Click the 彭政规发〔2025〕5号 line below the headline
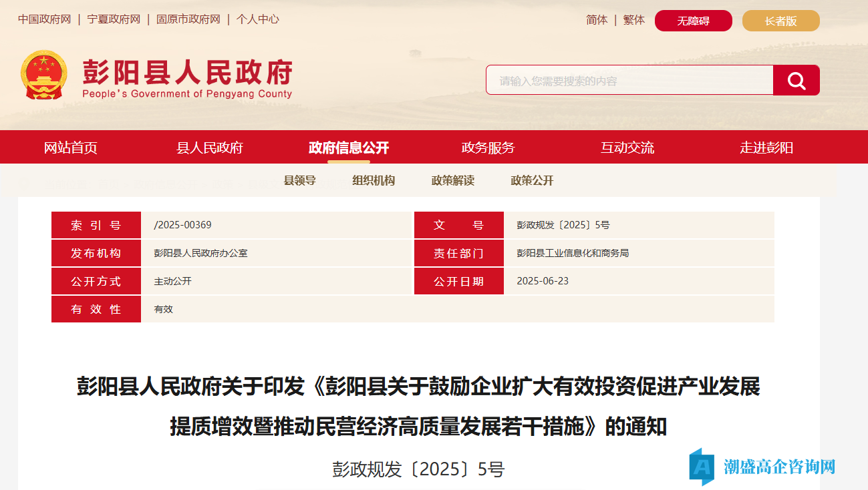This screenshot has width=868, height=490. (418, 469)
